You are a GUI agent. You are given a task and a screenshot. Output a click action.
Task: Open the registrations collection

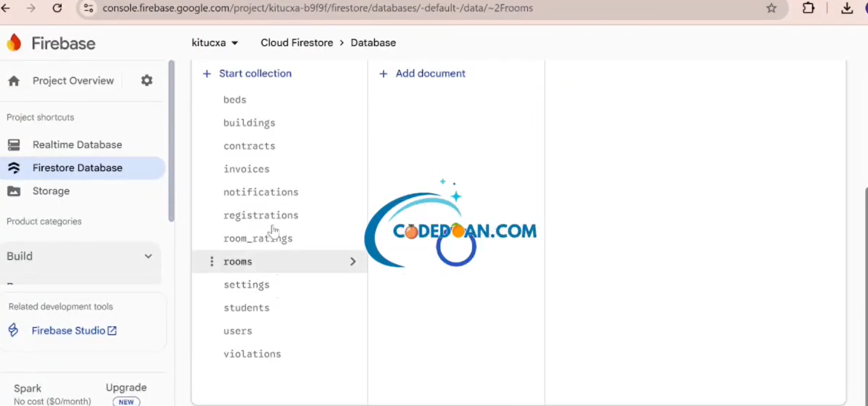pos(261,215)
